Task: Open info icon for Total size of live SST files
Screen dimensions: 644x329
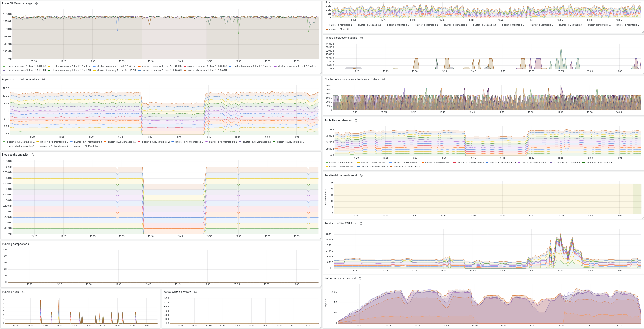Action: click(361, 223)
